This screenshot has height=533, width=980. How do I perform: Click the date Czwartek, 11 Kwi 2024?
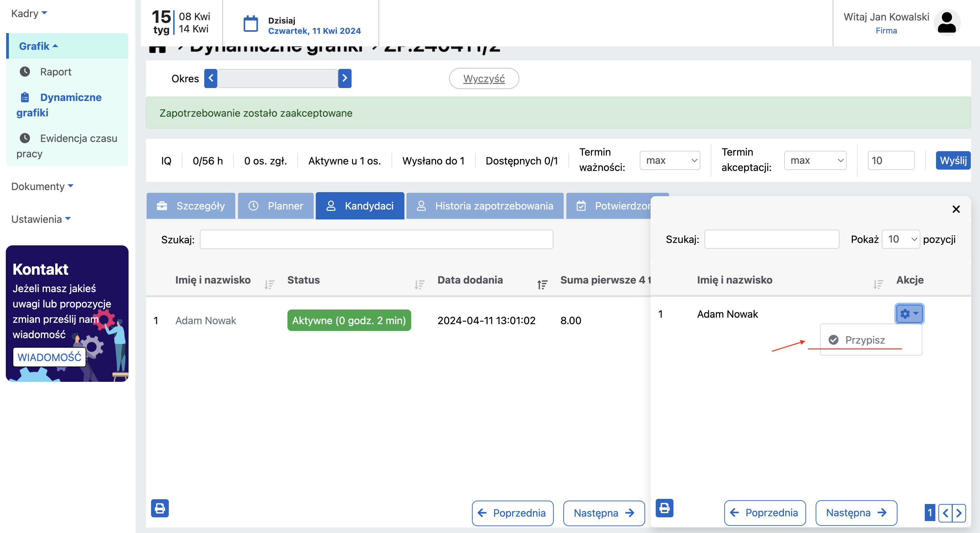click(x=314, y=31)
